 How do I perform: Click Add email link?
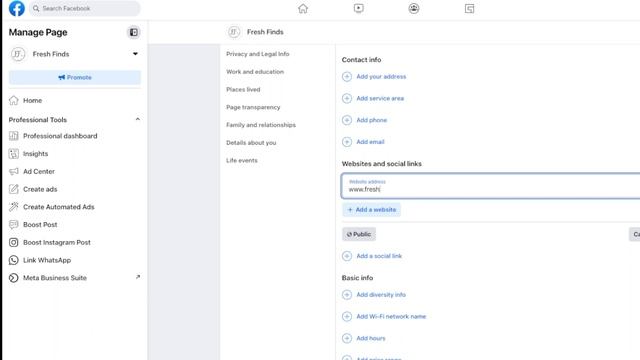(370, 142)
